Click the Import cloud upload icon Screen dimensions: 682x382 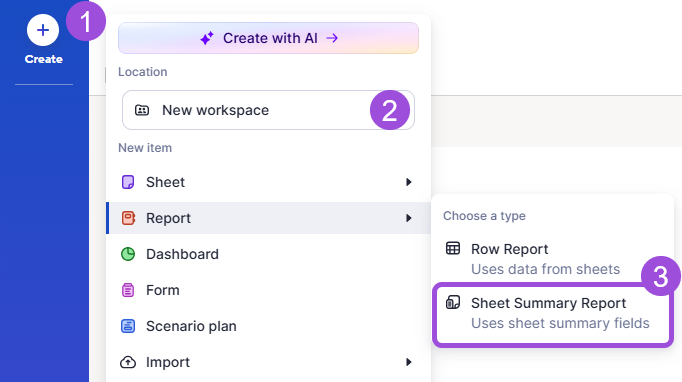[128, 362]
